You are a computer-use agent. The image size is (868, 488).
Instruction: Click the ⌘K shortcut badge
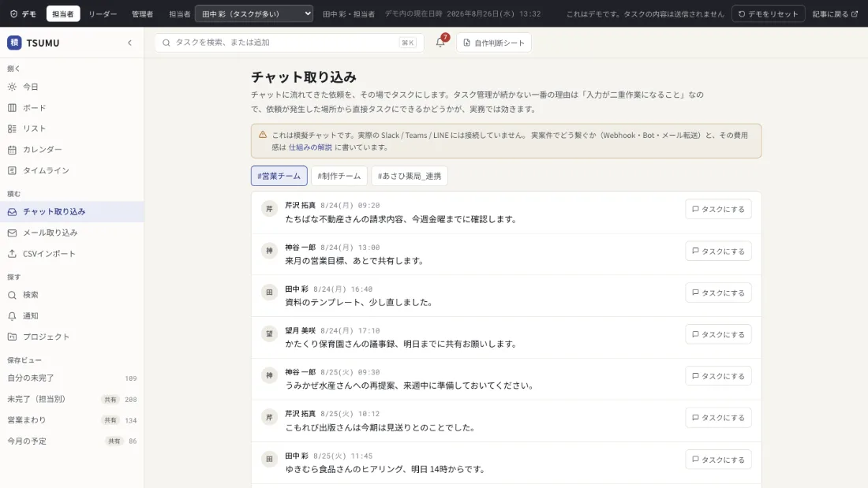(408, 43)
